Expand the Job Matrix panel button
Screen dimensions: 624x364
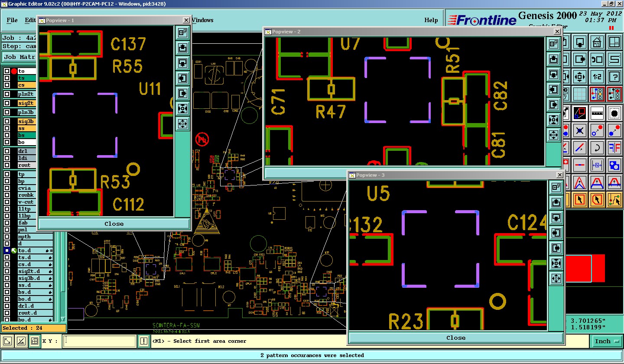click(19, 57)
